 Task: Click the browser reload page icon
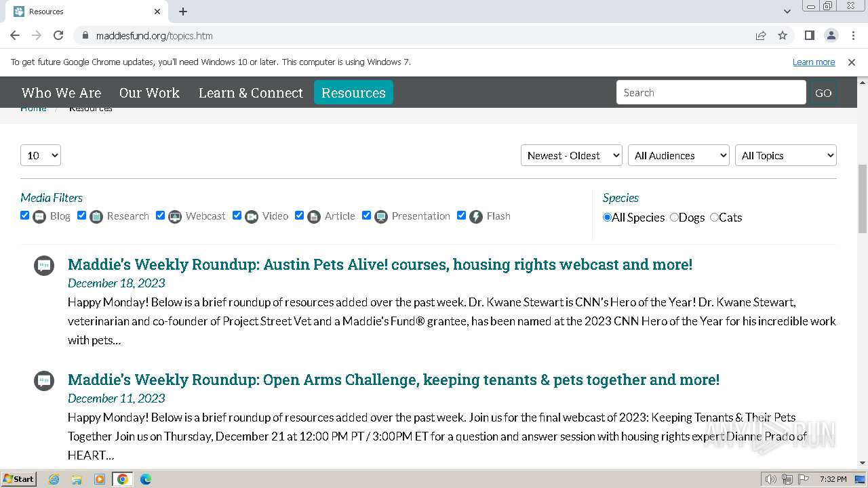[58, 35]
